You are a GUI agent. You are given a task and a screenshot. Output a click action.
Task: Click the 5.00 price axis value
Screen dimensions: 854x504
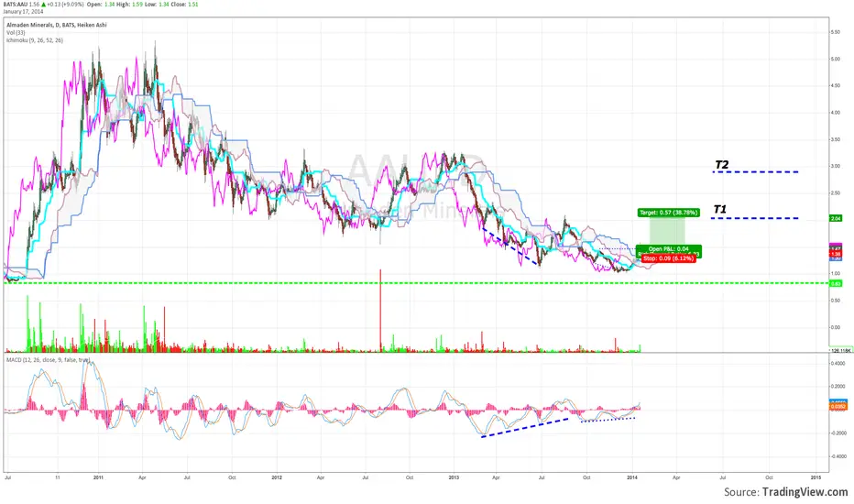[835, 59]
